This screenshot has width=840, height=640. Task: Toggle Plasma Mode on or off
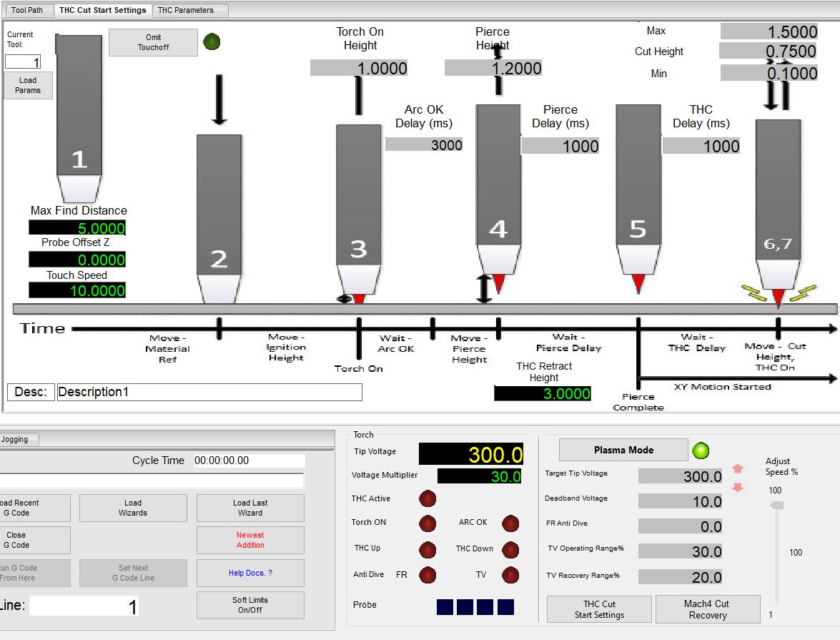tap(623, 451)
